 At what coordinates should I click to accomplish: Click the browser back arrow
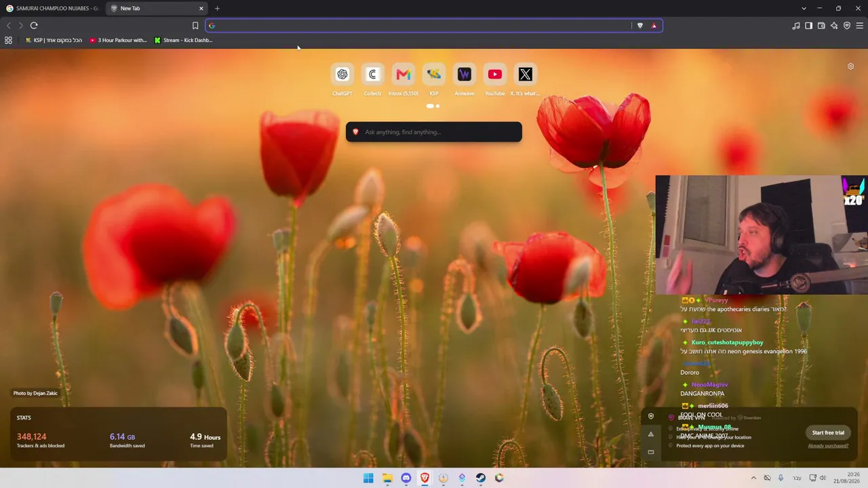click(x=9, y=26)
